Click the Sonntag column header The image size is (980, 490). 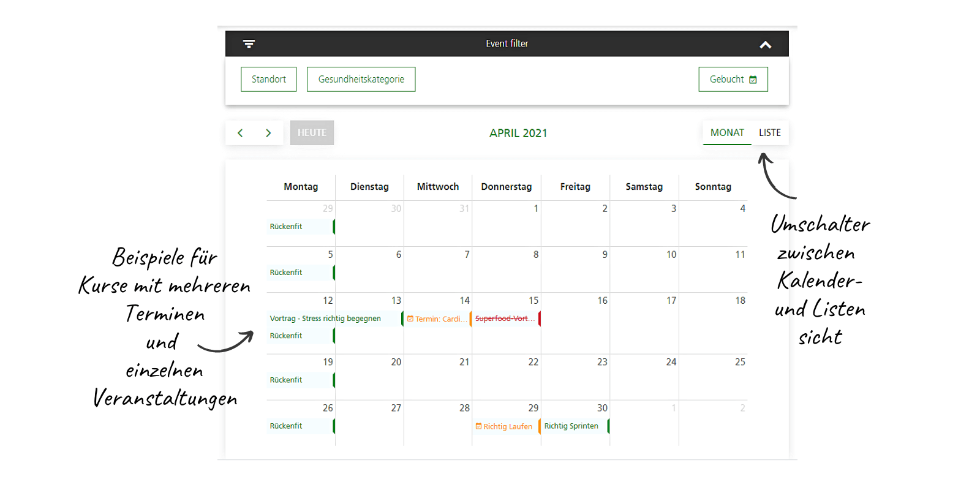(x=713, y=187)
